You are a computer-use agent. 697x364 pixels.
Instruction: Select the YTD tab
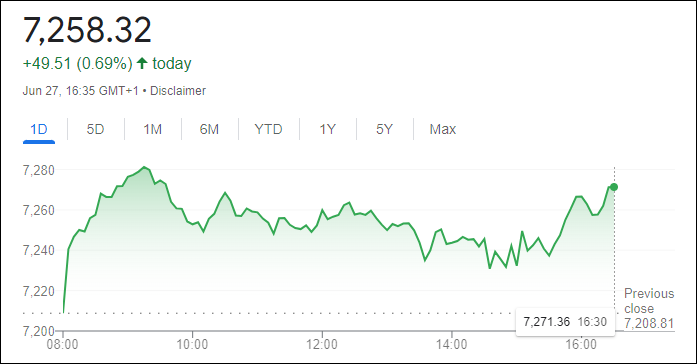coord(268,129)
